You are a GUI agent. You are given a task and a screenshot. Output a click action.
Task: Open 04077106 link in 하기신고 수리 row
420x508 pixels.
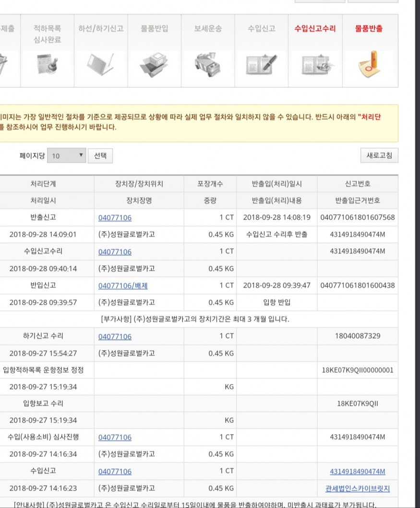coord(115,337)
